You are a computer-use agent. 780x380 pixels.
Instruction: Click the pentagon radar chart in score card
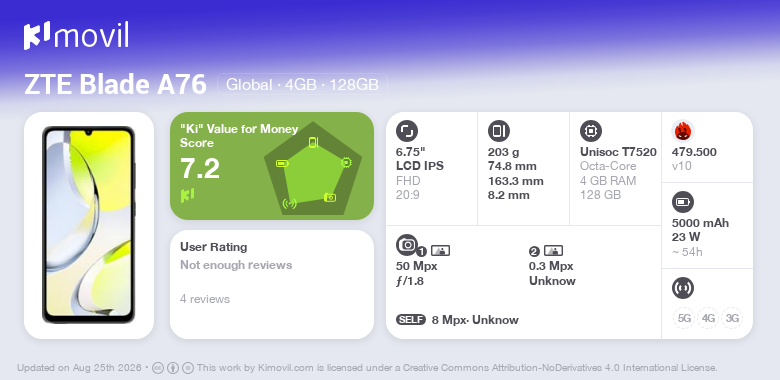click(313, 169)
